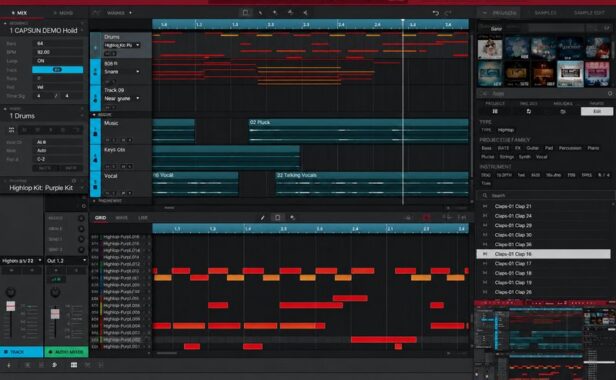Open the Snare dropdown on 808 R track

[x=122, y=72]
